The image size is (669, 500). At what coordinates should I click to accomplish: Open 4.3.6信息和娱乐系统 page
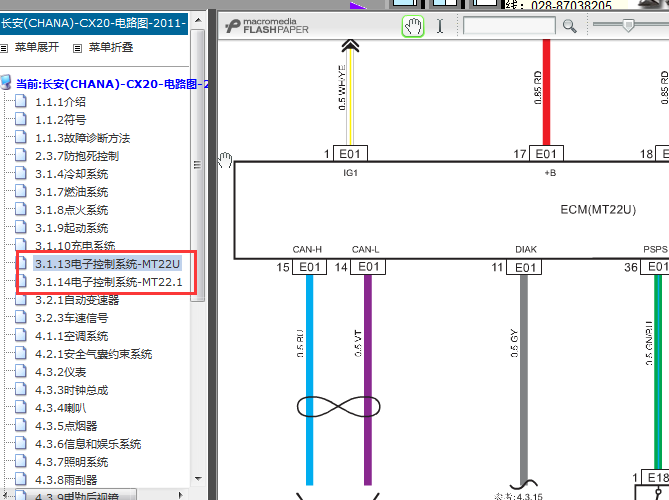(x=88, y=444)
